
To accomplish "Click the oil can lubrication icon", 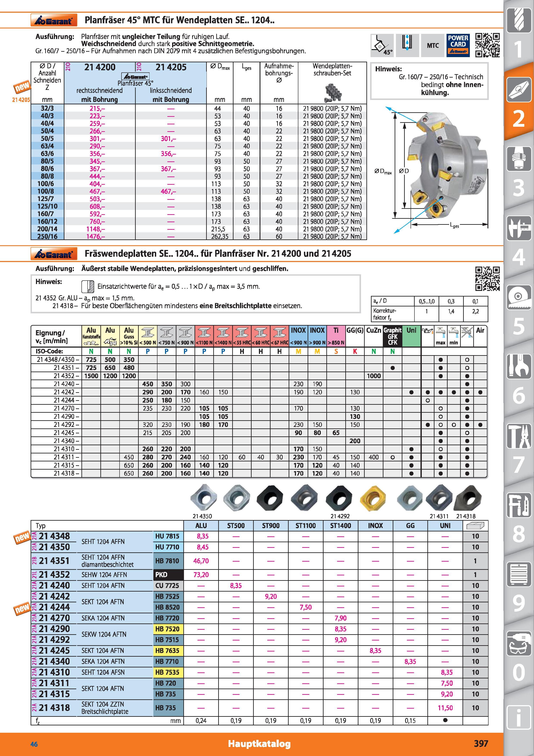I will (x=427, y=331).
